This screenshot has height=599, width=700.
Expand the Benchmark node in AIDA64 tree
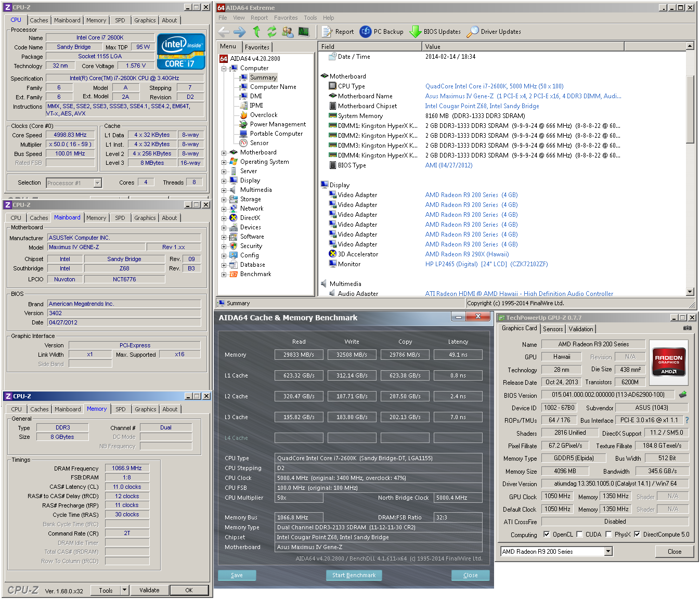point(224,275)
